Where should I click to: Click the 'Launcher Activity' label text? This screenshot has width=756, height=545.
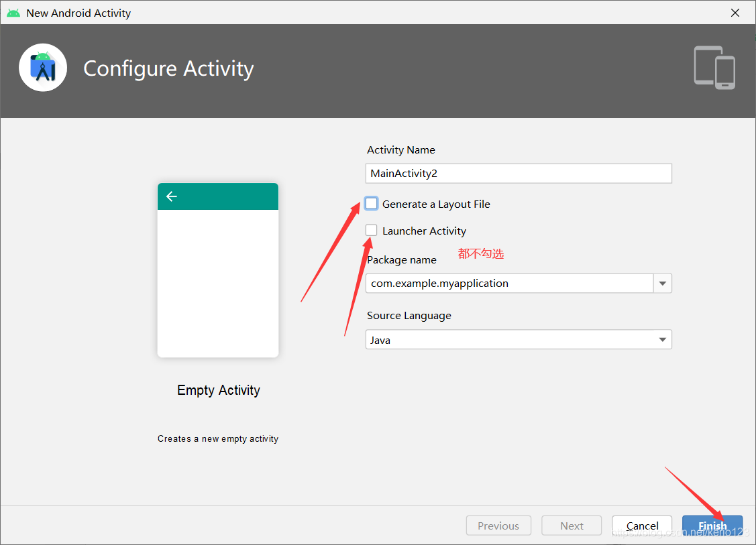[x=424, y=231]
